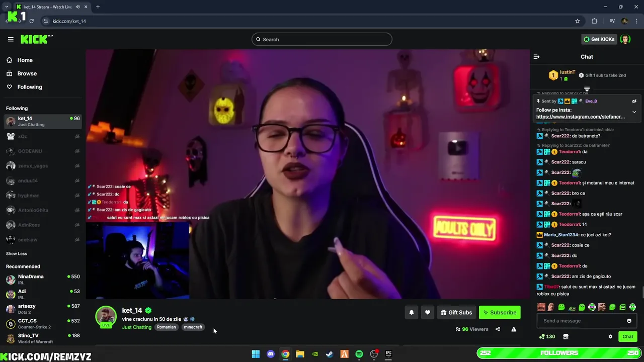Open a new browser tab
Image resolution: width=644 pixels, height=362 pixels.
[x=98, y=7]
